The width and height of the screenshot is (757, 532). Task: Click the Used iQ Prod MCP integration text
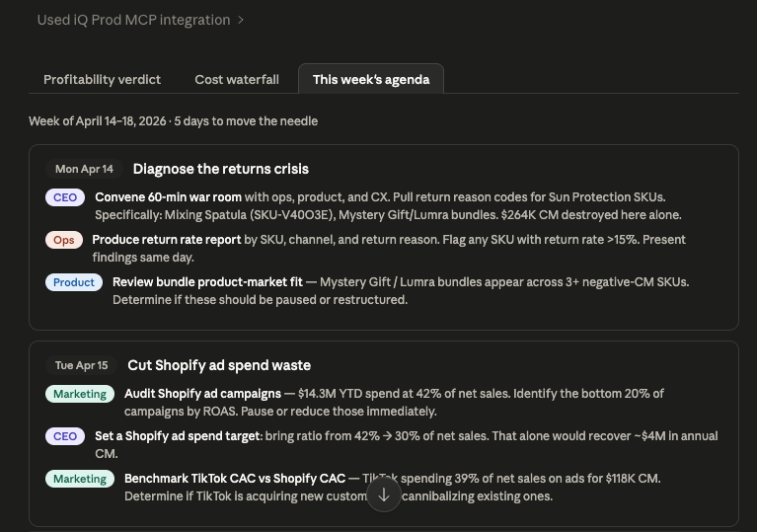click(x=133, y=21)
